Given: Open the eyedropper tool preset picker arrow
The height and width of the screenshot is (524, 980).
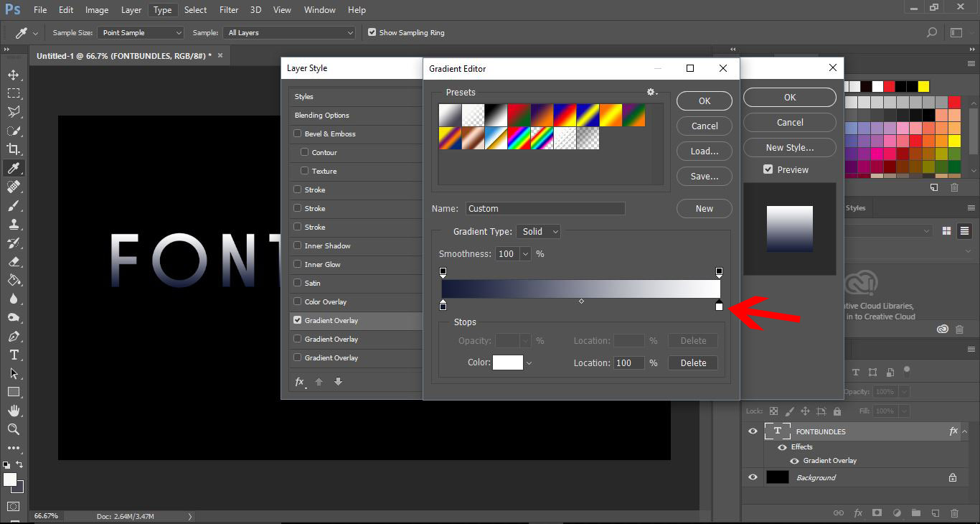Looking at the screenshot, I should click(x=35, y=33).
